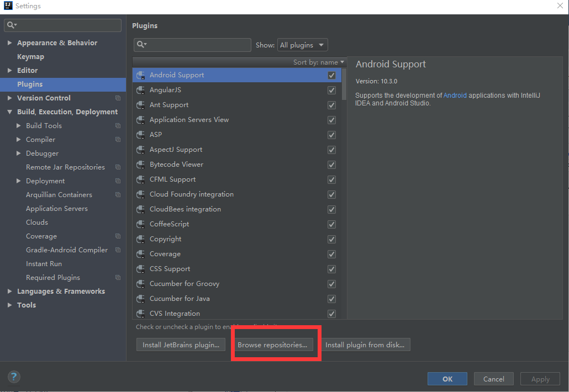Toggle the Bytecode Viewer checkbox

pos(331,165)
